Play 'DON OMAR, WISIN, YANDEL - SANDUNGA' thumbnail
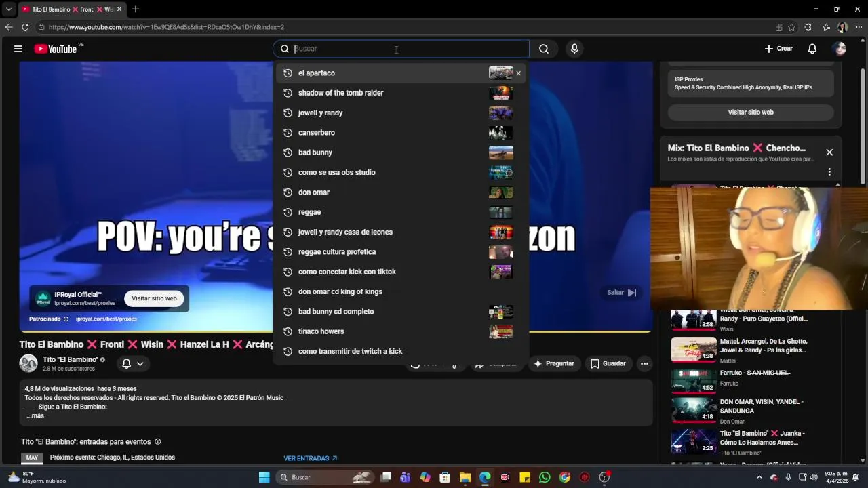 (694, 411)
